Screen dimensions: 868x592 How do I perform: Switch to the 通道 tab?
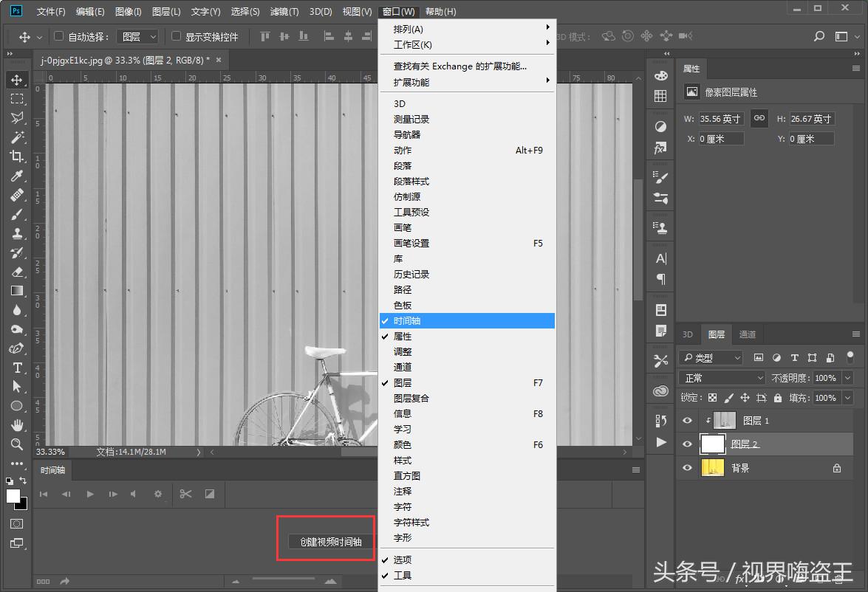pyautogui.click(x=747, y=334)
